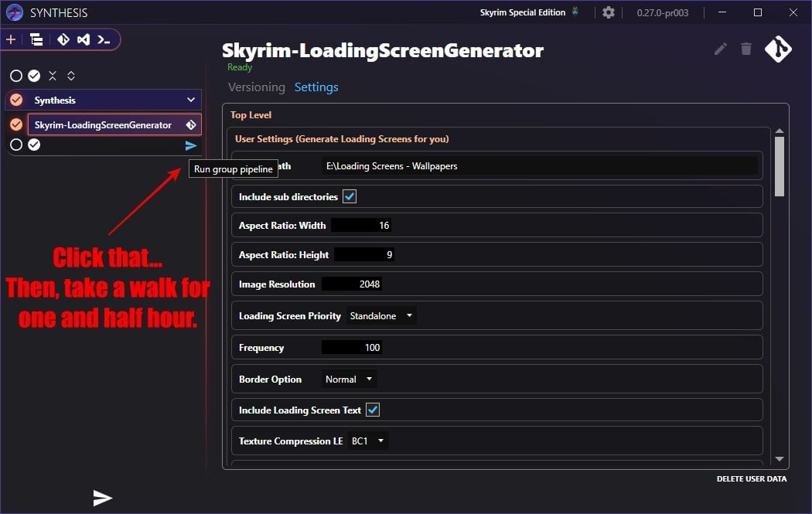Edit the Frequency value 100
This screenshot has height=514, width=812.
[x=352, y=348]
